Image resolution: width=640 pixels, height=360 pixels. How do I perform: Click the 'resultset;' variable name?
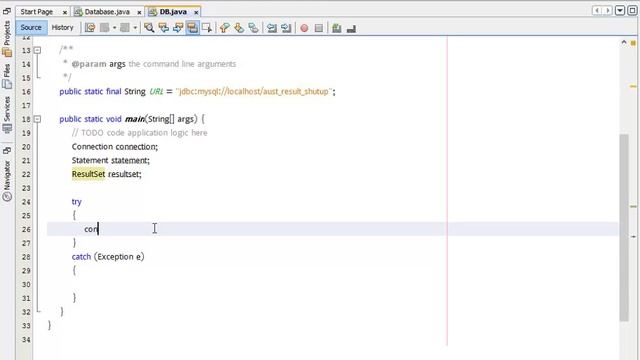pyautogui.click(x=124, y=174)
